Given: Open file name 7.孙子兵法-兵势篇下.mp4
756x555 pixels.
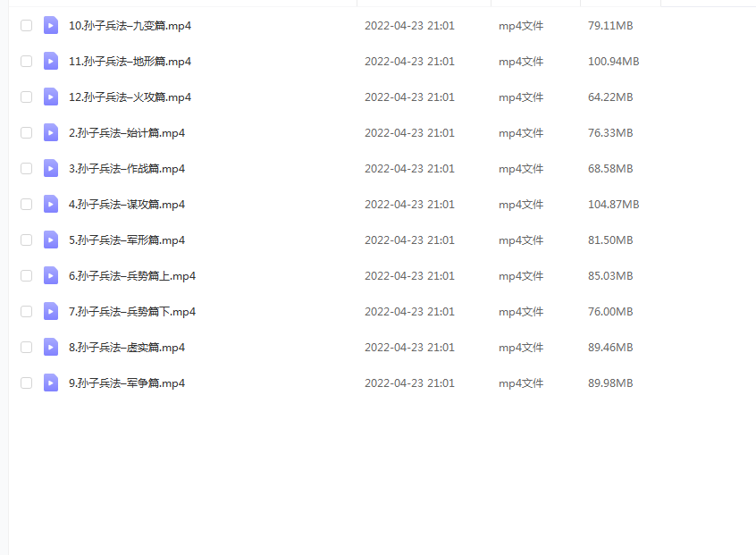Looking at the screenshot, I should point(132,312).
